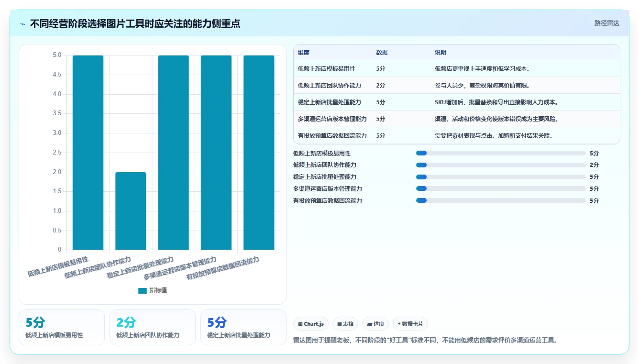Click the page title 不同经营阶段选择图片工具时应关注的能力侧重点
The width and height of the screenshot is (639, 364).
pos(135,23)
